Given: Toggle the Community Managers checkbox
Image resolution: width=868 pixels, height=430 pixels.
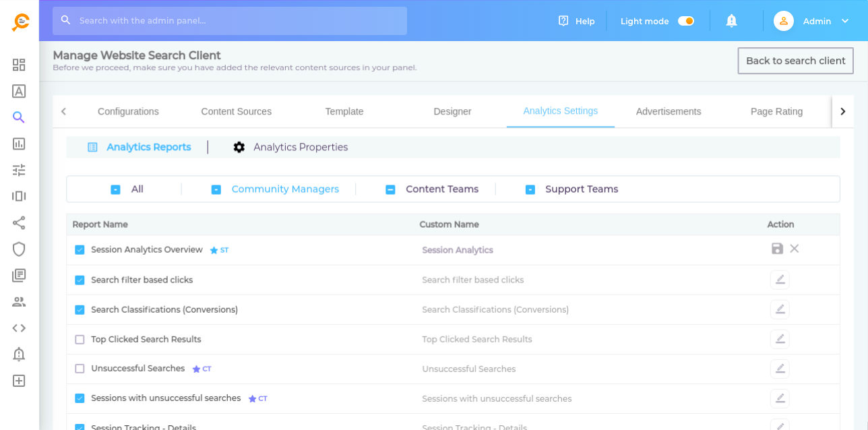Looking at the screenshot, I should [x=216, y=189].
